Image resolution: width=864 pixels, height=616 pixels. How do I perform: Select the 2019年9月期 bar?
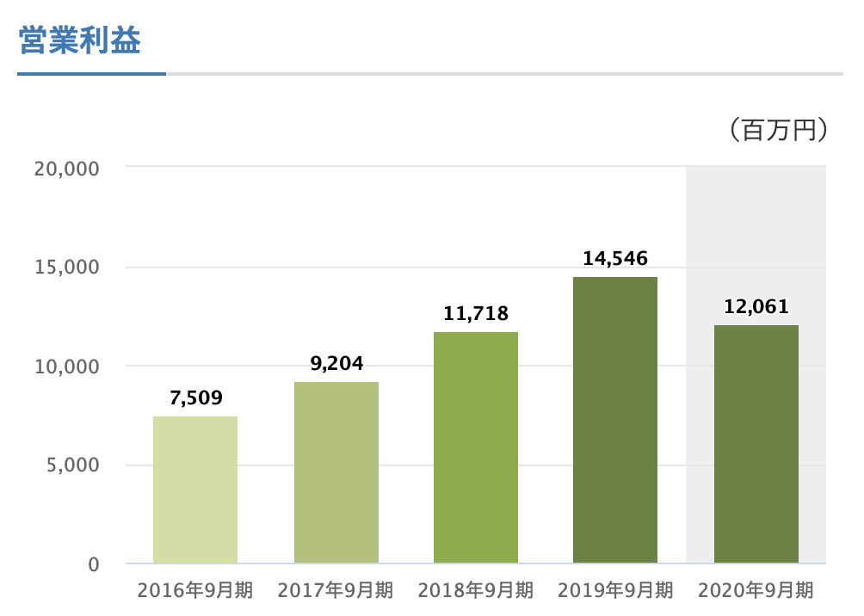(615, 420)
